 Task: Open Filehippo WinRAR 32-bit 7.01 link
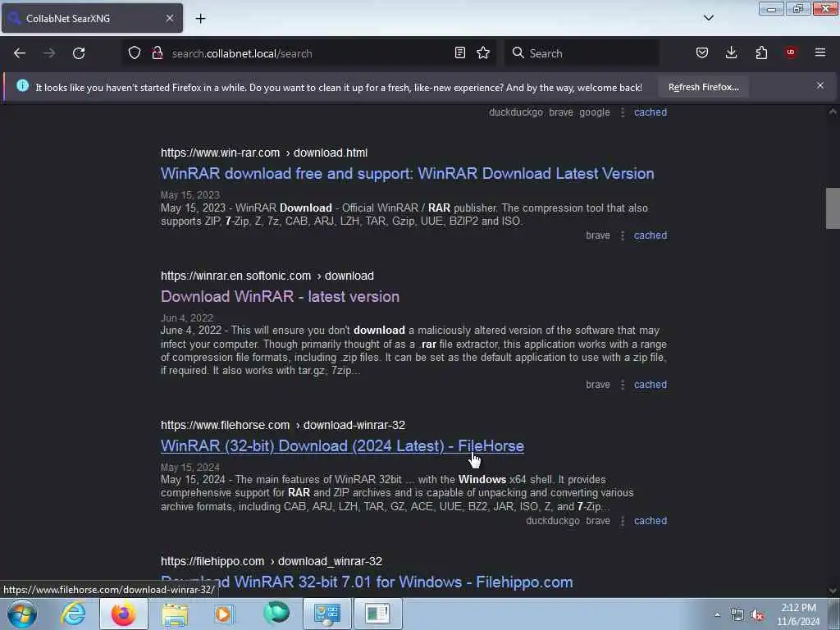367,582
